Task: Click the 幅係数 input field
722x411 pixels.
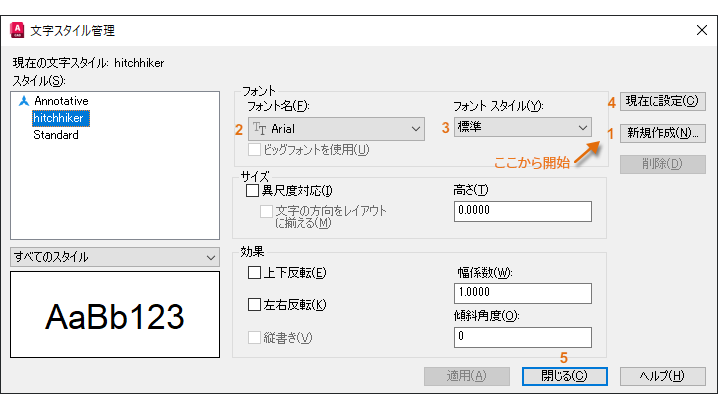Action: click(x=523, y=293)
